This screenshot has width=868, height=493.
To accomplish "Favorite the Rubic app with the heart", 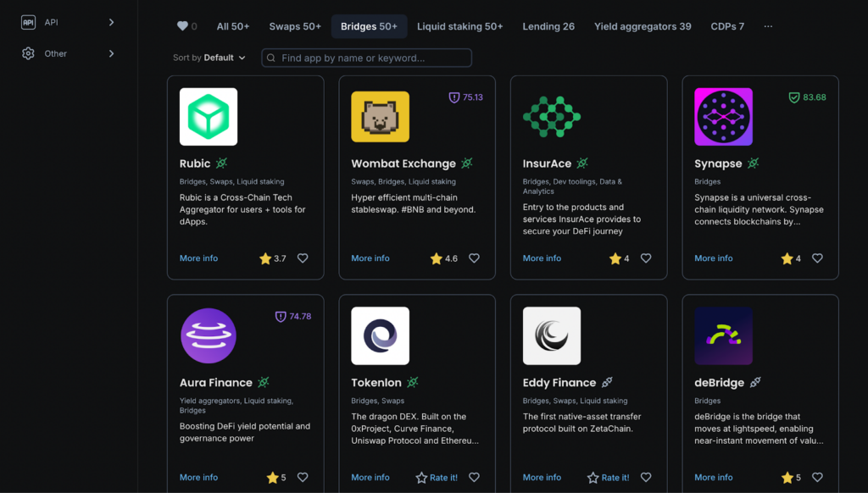I will 303,258.
